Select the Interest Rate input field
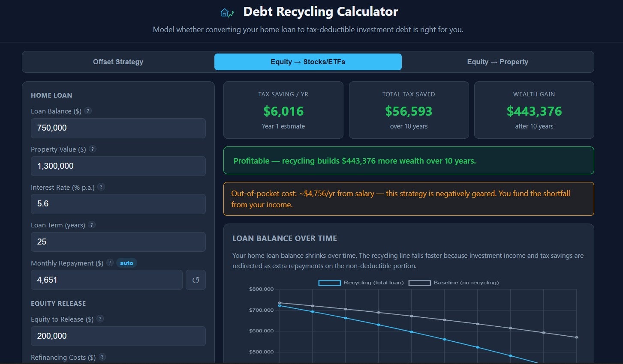The image size is (623, 364). (x=118, y=204)
